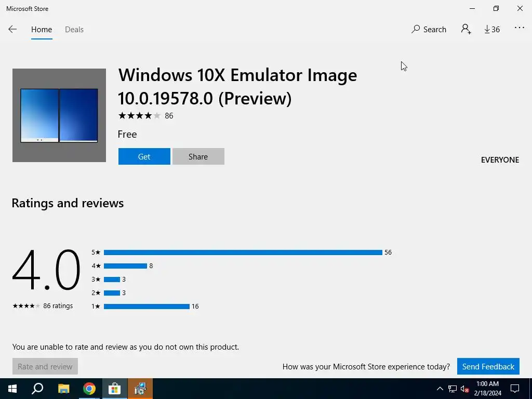This screenshot has width=532, height=399.
Task: Select the EVERYONE age rating label
Action: coord(500,160)
